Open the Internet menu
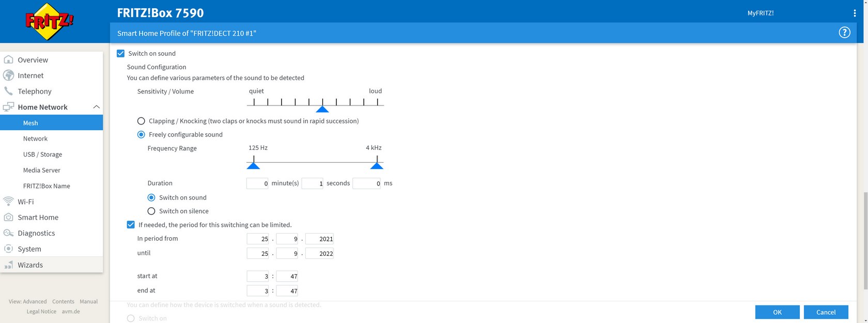This screenshot has width=868, height=323. tap(52, 75)
